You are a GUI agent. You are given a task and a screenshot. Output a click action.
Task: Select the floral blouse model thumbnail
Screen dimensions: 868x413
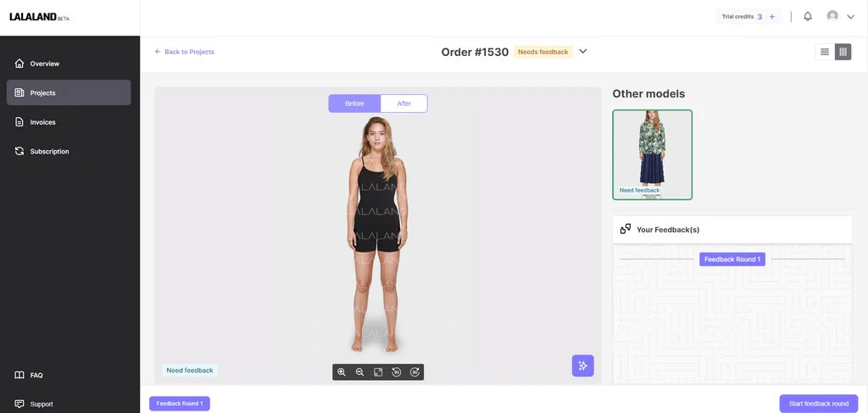pyautogui.click(x=652, y=154)
